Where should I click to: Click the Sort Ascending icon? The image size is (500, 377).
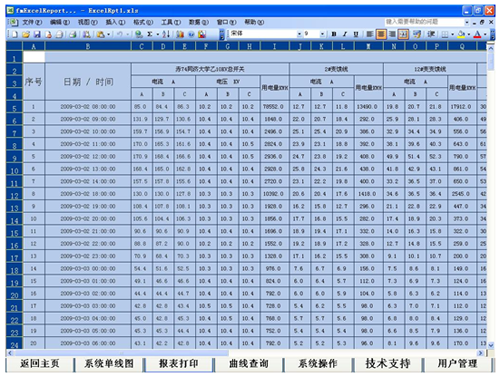(166, 34)
